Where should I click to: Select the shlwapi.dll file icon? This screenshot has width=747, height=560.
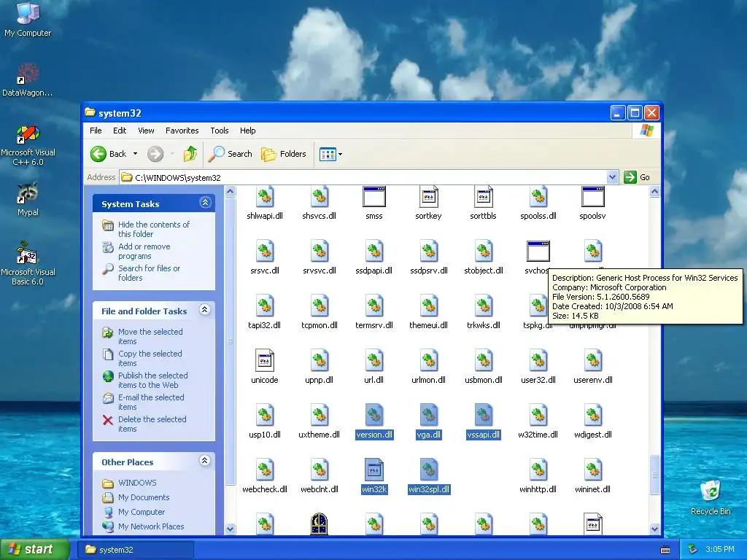[x=265, y=197]
